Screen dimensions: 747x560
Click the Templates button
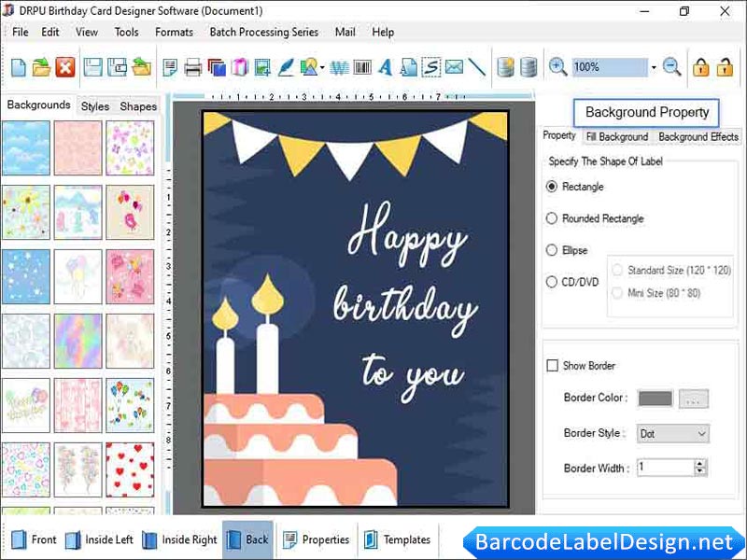click(x=399, y=539)
